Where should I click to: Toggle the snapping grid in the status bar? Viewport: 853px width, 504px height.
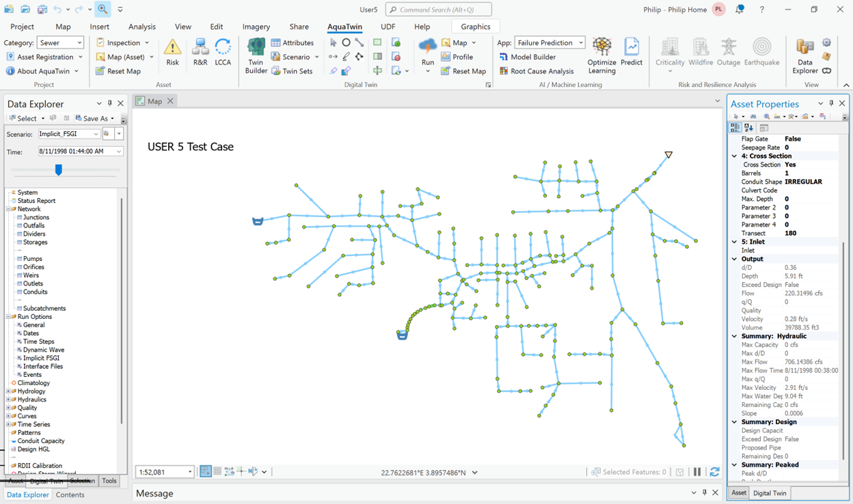[217, 472]
